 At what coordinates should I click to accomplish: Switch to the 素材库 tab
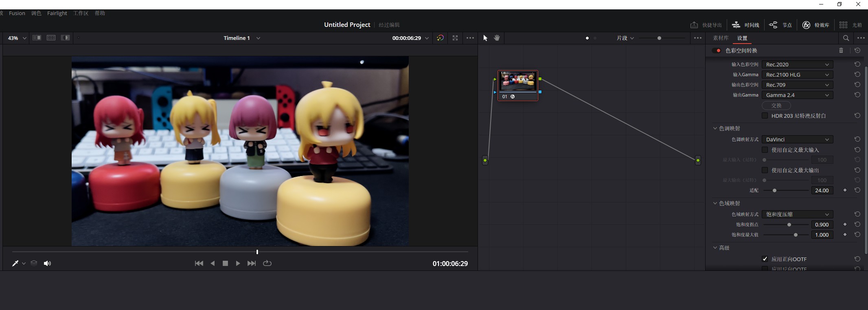(x=721, y=38)
